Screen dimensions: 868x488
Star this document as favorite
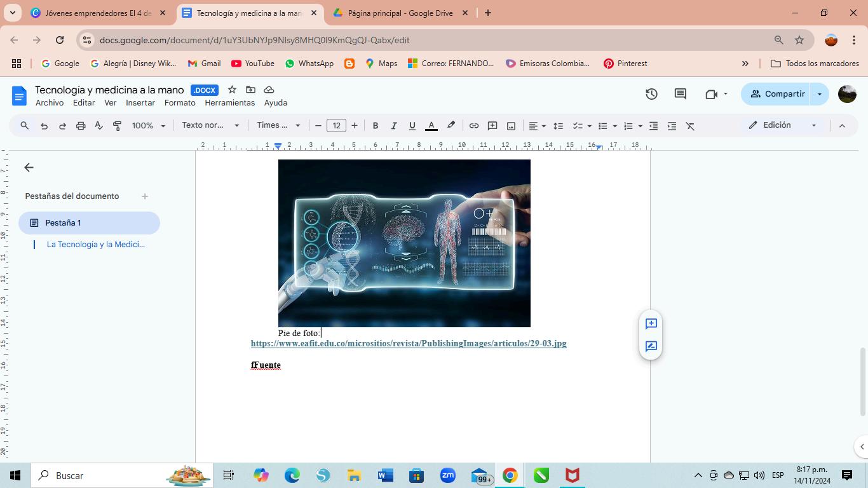click(x=232, y=90)
